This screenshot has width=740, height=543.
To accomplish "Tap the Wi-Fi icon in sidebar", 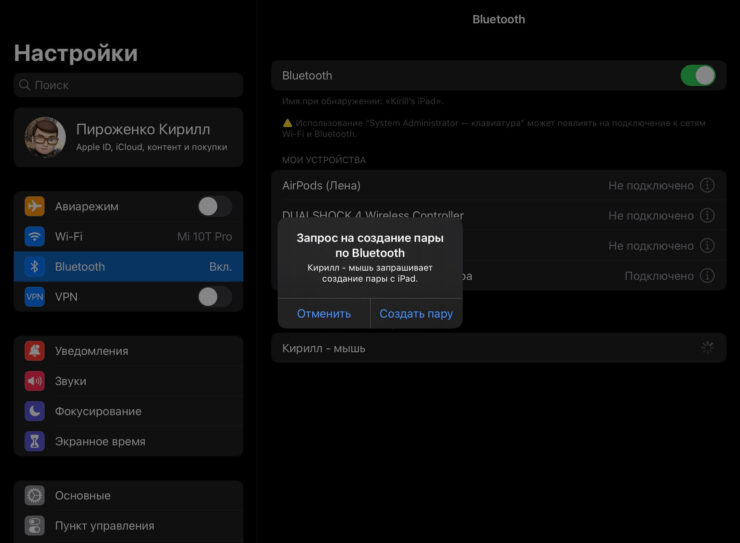I will 35,237.
